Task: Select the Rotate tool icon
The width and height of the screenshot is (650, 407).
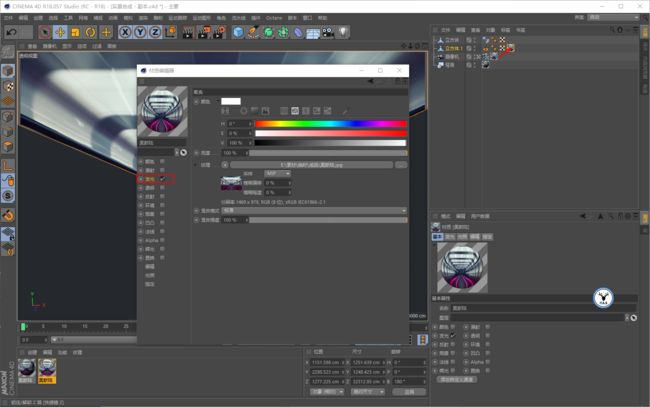Action: click(90, 32)
